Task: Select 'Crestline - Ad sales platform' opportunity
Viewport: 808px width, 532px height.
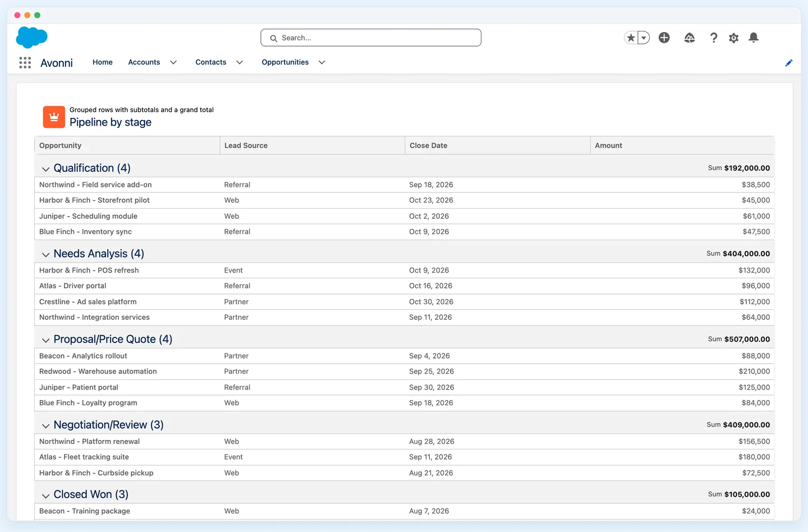Action: click(x=88, y=302)
